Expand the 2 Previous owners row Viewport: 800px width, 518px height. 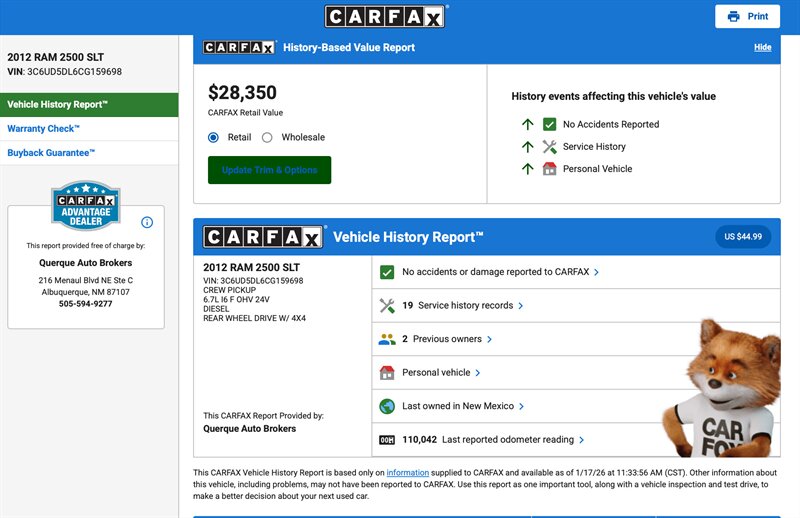point(447,339)
